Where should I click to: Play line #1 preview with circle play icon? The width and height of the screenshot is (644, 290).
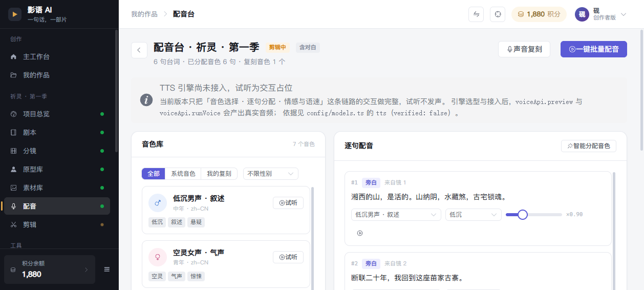coord(360,233)
